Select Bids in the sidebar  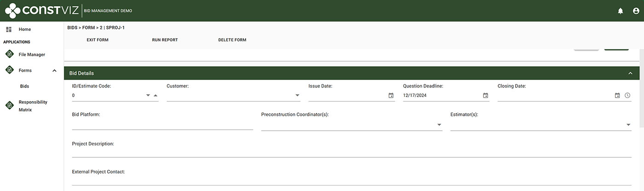[x=25, y=87]
